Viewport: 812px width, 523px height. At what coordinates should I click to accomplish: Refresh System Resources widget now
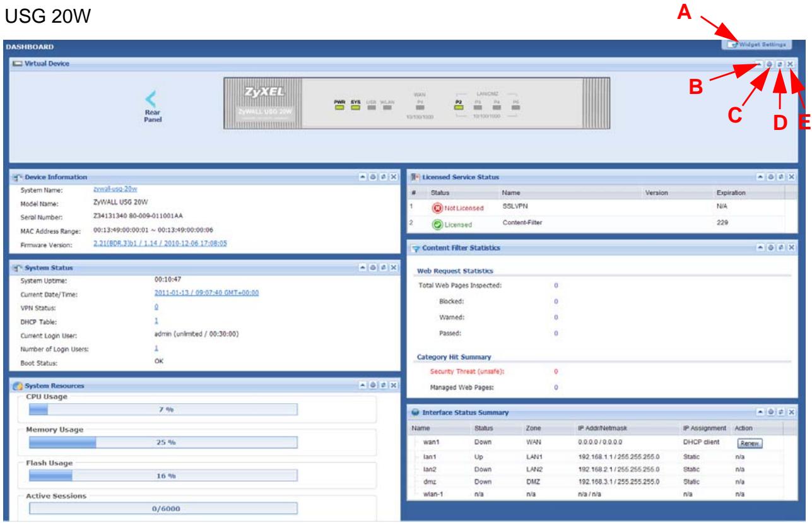point(384,385)
